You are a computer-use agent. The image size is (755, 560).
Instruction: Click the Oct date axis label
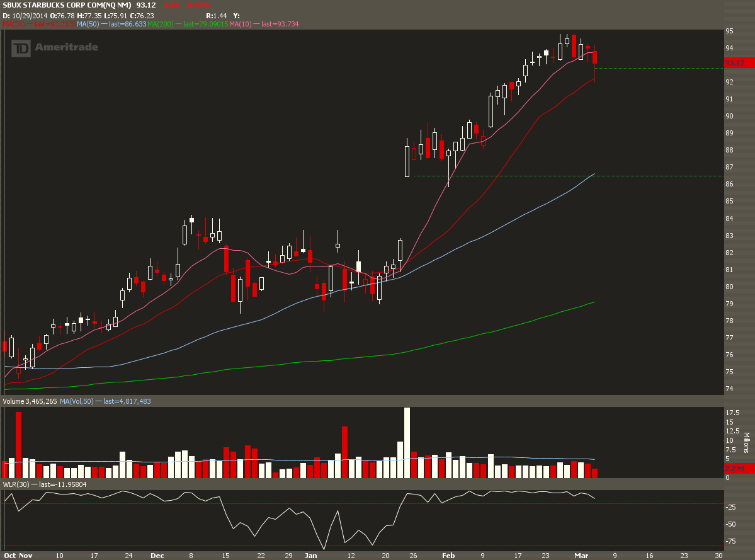pos(9,556)
